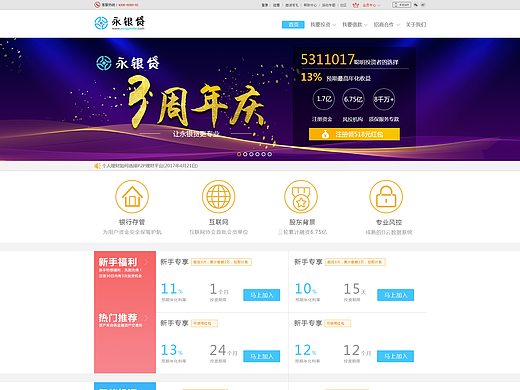Screen dimensions: 520x390
Task: Click the orange tag on the 11% product
Action: [x=221, y=262]
